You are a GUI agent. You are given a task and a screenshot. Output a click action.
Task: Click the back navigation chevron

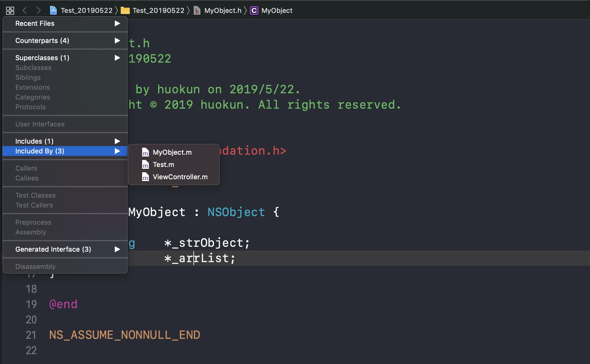[x=25, y=10]
